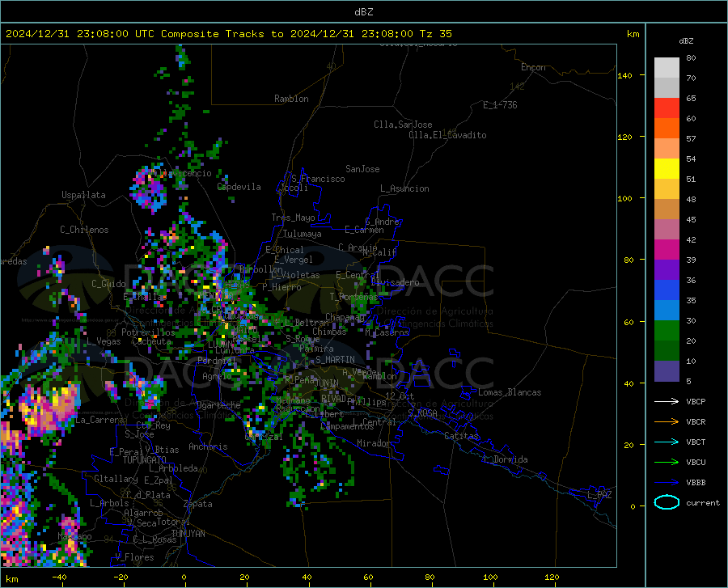Click the Ugarteche map label
The width and height of the screenshot is (728, 588).
[218, 405]
